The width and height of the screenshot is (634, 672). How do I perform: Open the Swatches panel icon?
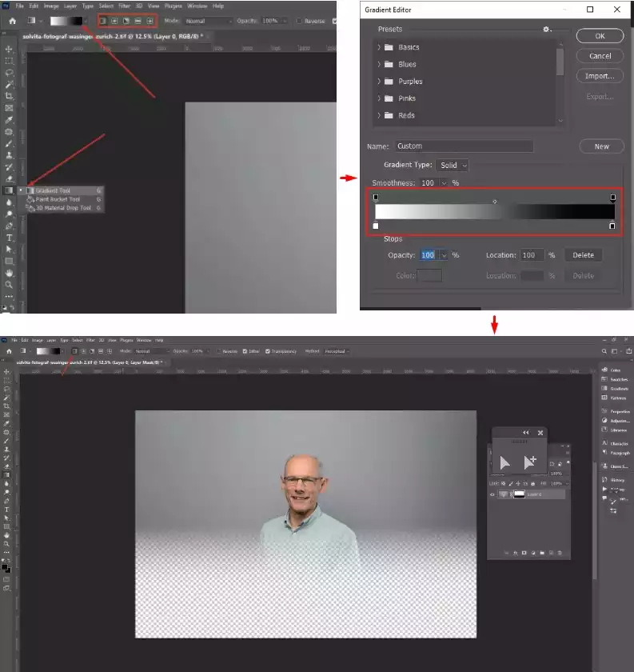tap(605, 379)
